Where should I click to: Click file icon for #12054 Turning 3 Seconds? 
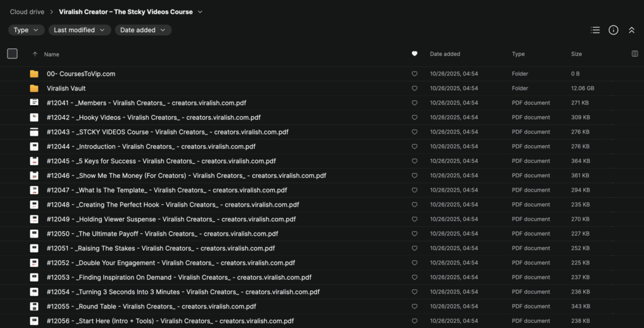tap(34, 292)
